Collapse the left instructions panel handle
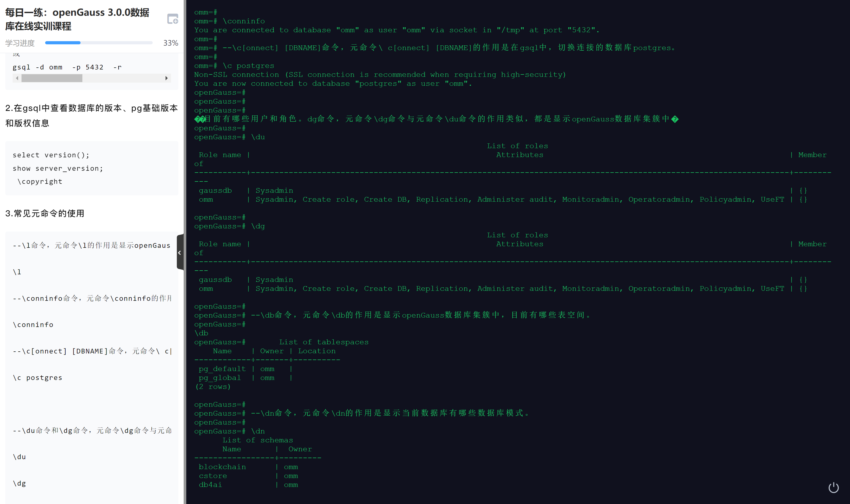The height and width of the screenshot is (504, 850). tap(180, 252)
